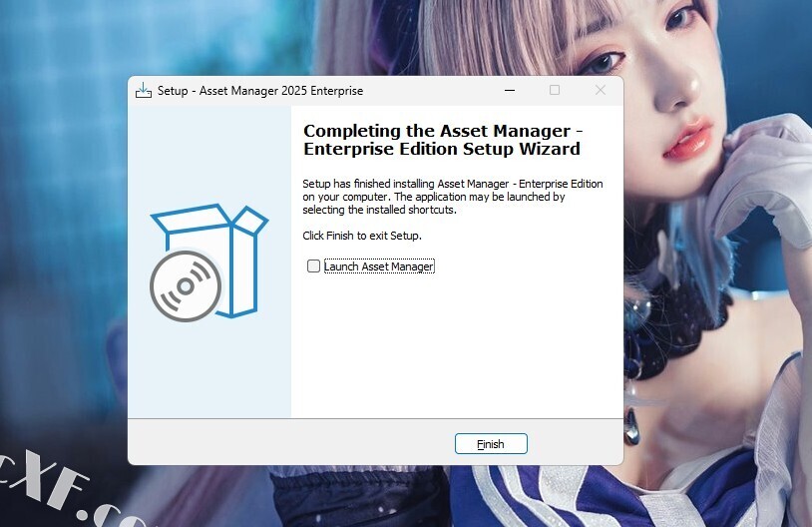This screenshot has width=812, height=527.
Task: Enable the Launch Asset Manager checkbox
Action: click(x=313, y=265)
